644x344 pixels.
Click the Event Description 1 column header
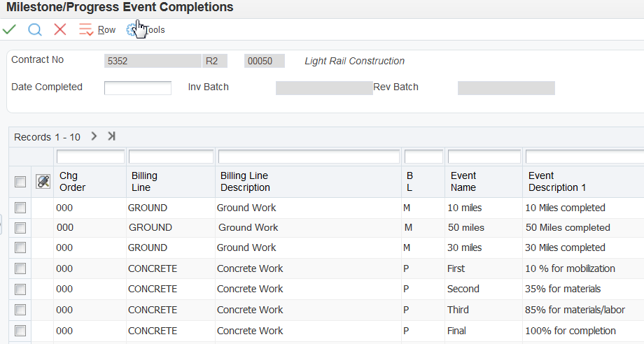[557, 182]
